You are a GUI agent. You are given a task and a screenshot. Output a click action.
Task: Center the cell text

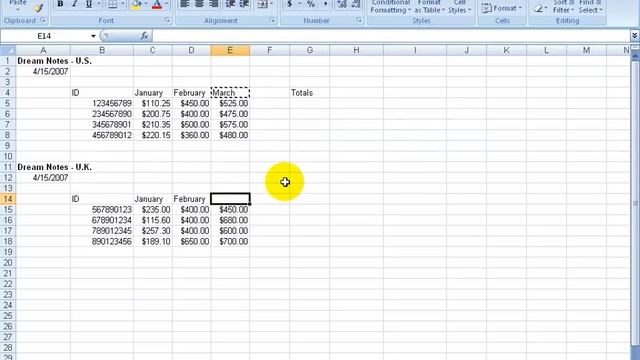199,4
